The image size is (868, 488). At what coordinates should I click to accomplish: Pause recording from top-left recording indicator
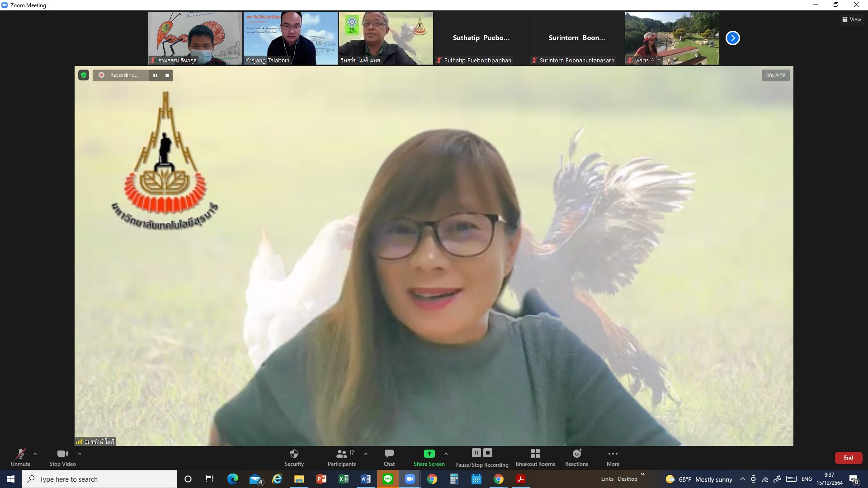tap(155, 75)
